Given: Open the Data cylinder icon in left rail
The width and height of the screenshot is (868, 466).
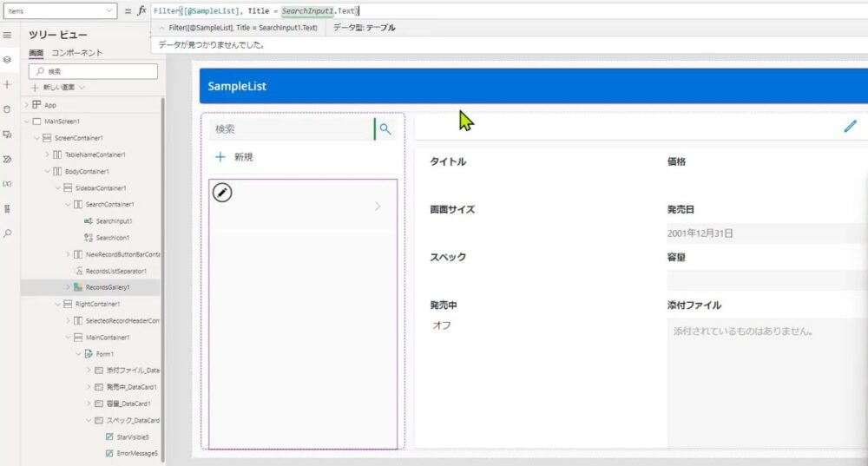Looking at the screenshot, I should (7, 109).
